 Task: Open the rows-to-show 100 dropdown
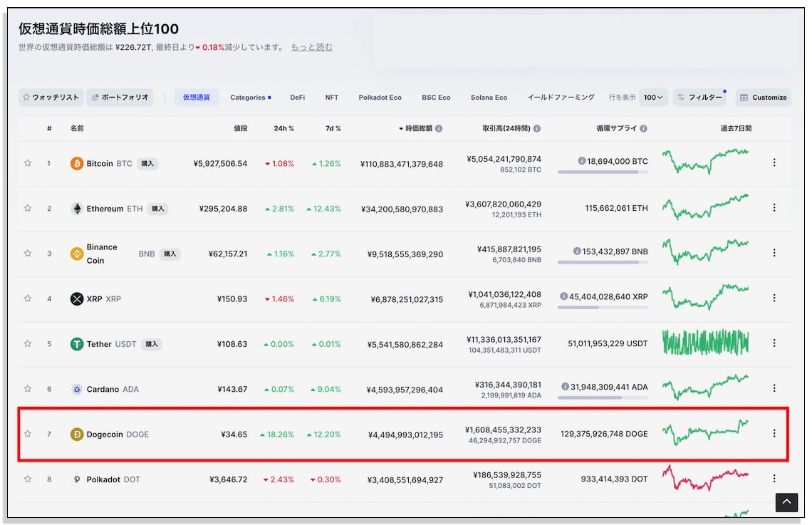click(x=653, y=98)
